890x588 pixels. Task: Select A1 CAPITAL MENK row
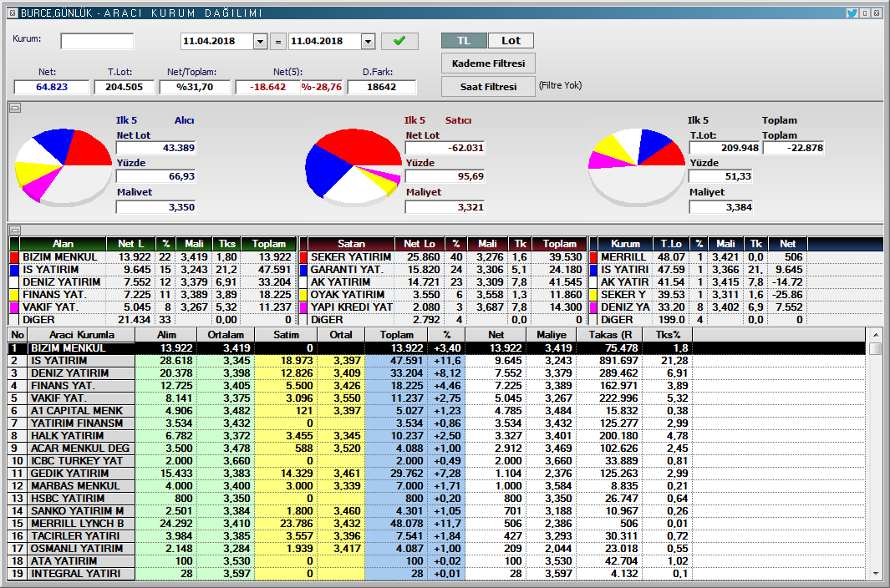click(436, 410)
